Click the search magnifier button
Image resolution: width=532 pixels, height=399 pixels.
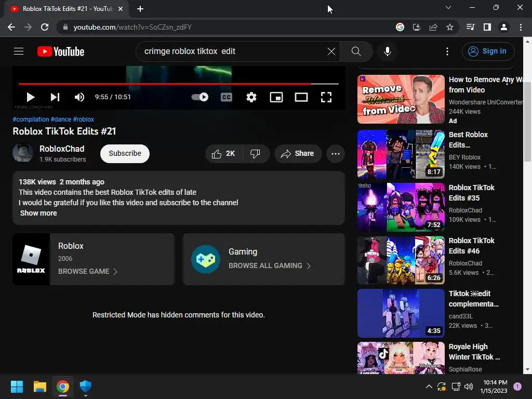coord(356,51)
